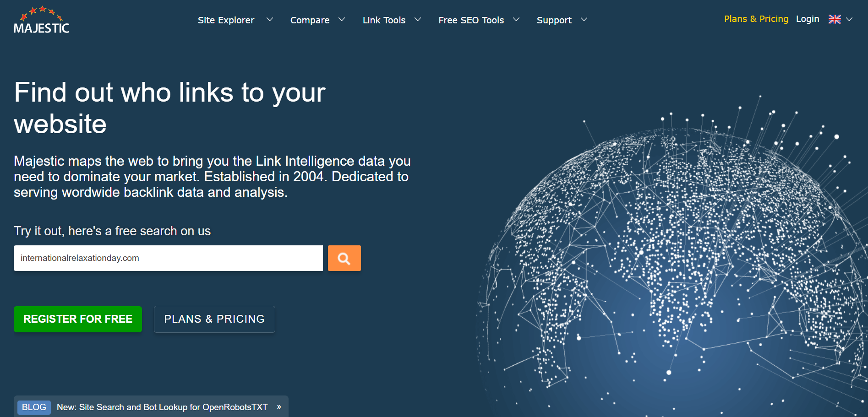Click the Login link
Image resolution: width=868 pixels, height=417 pixels.
(808, 19)
